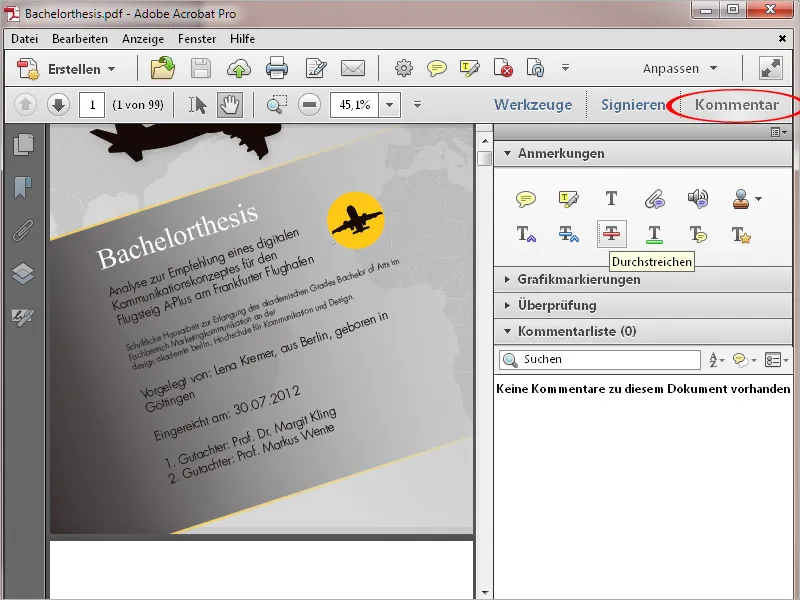Select insert text at cursor tool

[x=526, y=234]
